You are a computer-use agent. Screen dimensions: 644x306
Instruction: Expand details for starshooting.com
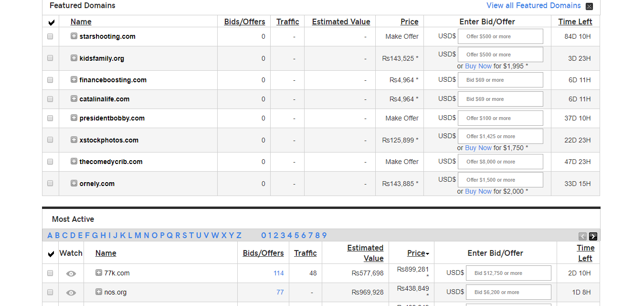point(74,36)
